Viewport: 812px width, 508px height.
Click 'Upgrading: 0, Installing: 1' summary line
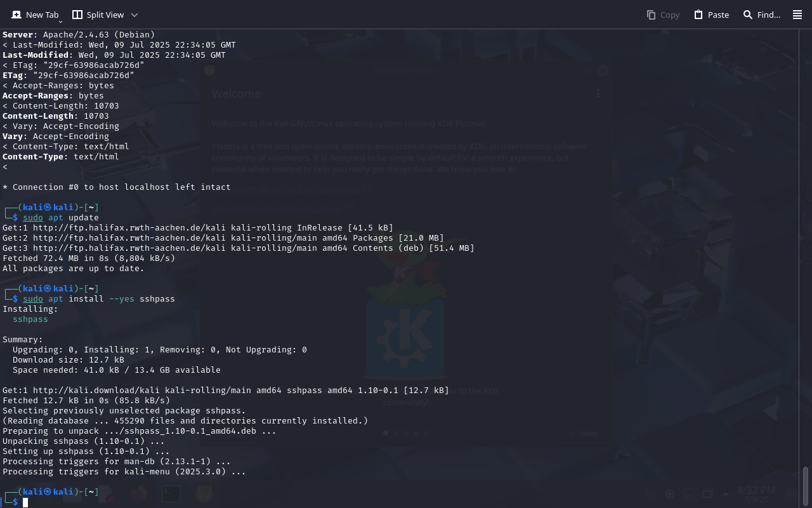[160, 350]
